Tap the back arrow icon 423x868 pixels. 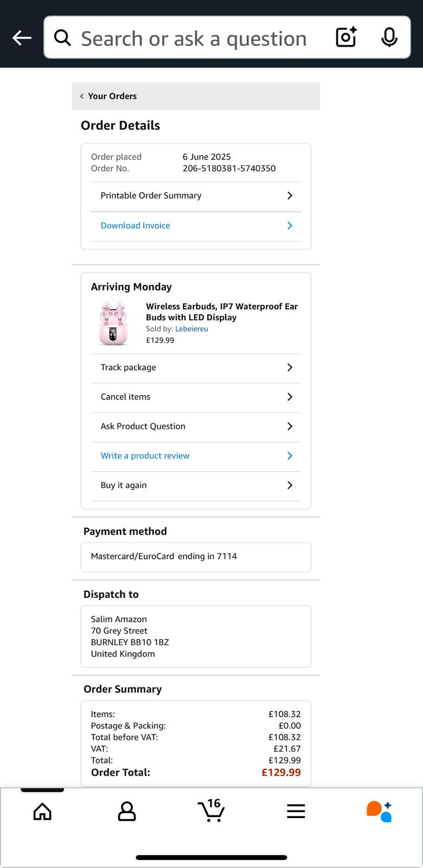click(22, 38)
